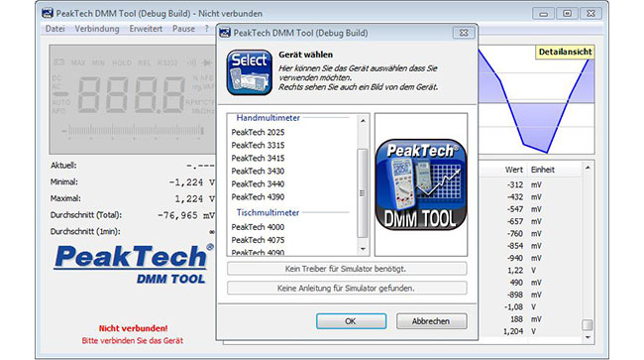Click device list scroll down arrow
The width and height of the screenshot is (644, 360).
(363, 249)
